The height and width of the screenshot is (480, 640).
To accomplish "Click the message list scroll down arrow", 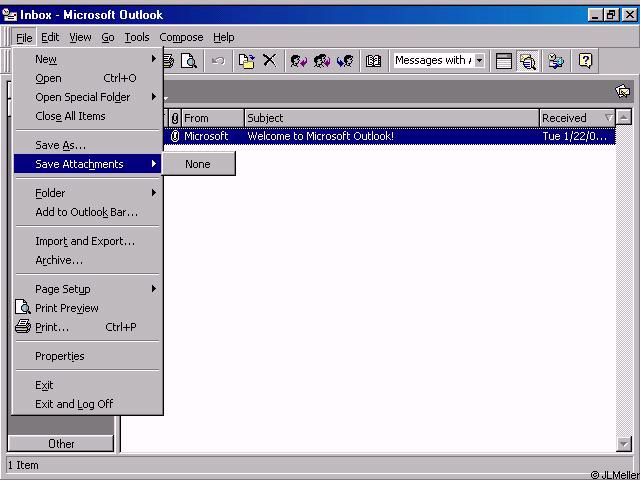I will (x=624, y=444).
